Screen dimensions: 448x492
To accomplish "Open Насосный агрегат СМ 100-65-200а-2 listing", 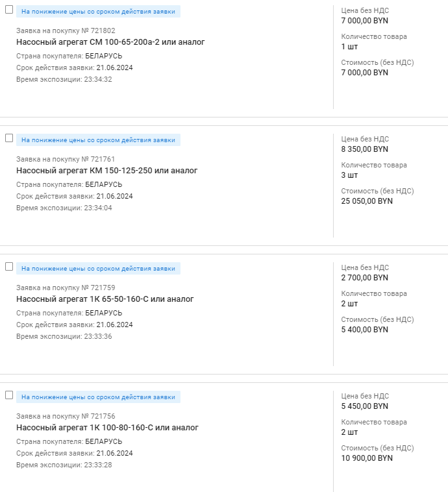I will 110,42.
